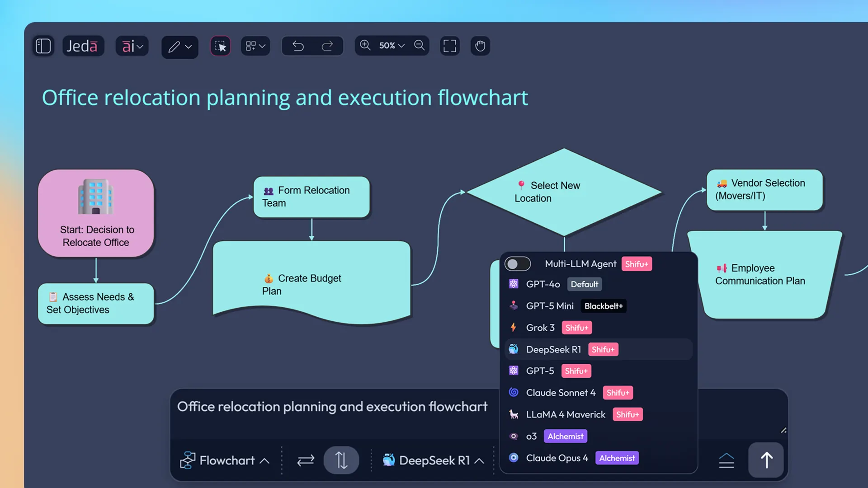Collapse the Flowchart type selector
Viewport: 868px width, 488px height.
265,460
